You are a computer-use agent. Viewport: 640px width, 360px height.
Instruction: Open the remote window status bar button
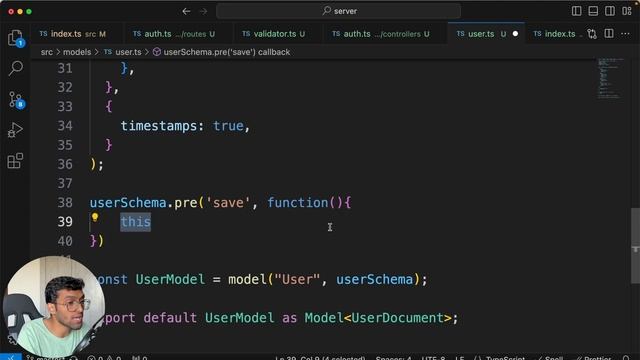click(x=11, y=358)
